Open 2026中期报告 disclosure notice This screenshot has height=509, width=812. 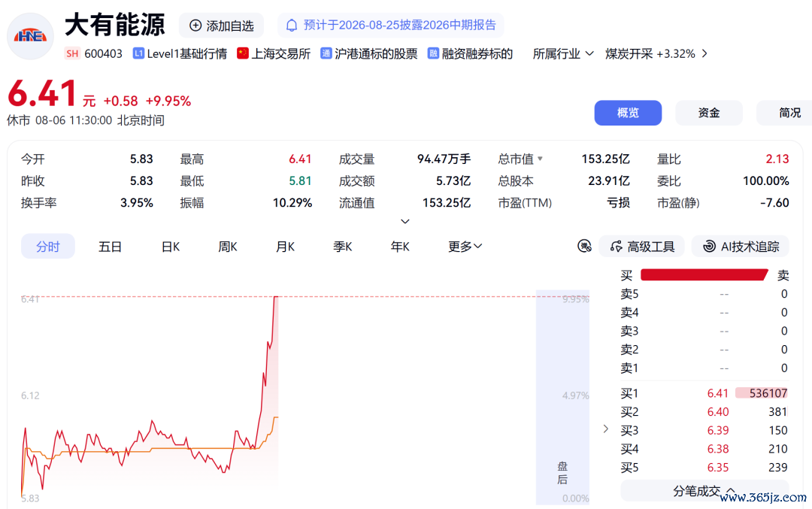click(x=391, y=26)
